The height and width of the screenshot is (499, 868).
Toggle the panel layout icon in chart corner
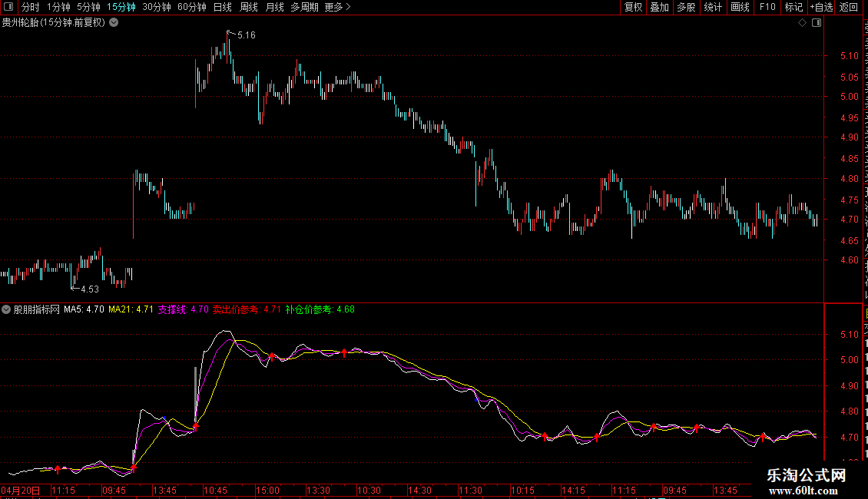point(817,23)
